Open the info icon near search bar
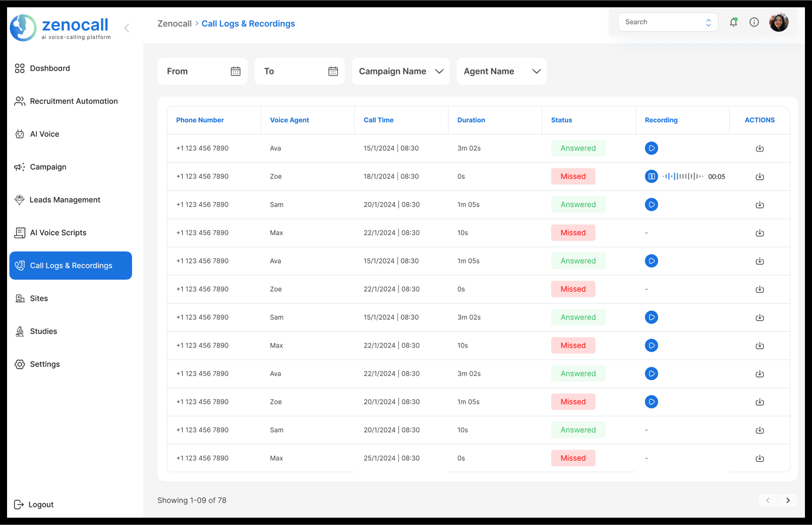812x525 pixels. pyautogui.click(x=754, y=22)
